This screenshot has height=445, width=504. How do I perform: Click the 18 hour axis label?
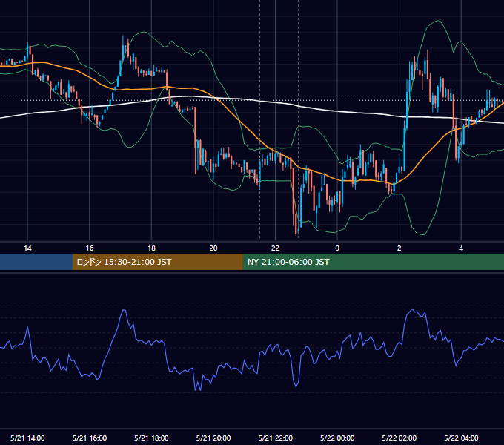point(151,248)
